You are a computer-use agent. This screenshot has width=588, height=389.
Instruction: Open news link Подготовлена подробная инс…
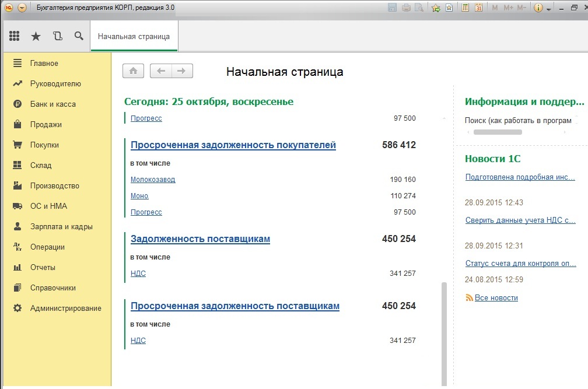pyautogui.click(x=520, y=177)
